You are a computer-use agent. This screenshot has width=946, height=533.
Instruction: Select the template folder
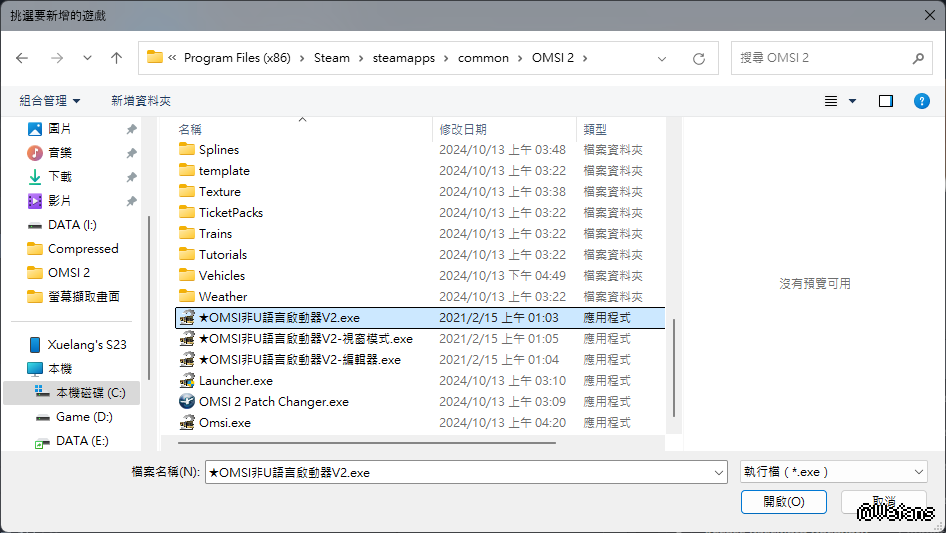pyautogui.click(x=224, y=170)
